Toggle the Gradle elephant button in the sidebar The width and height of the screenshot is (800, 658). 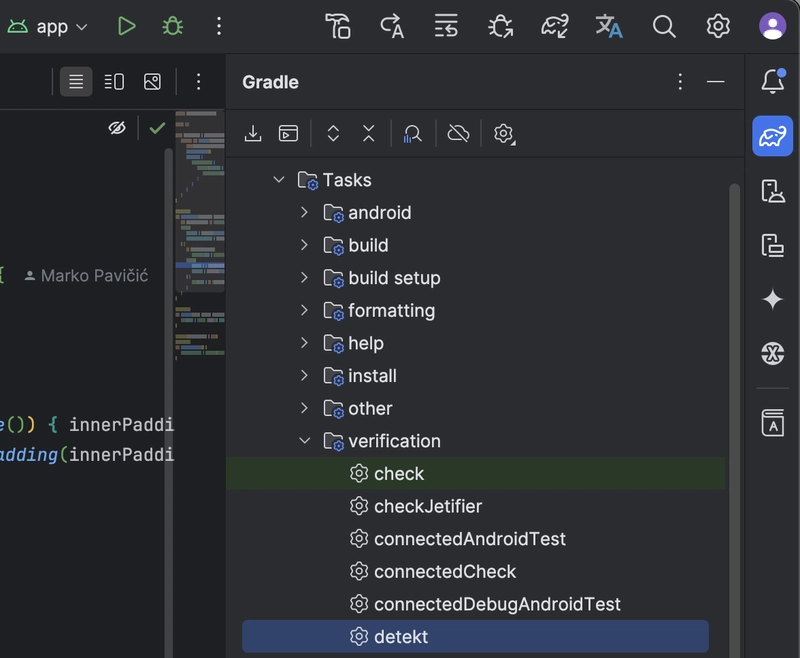[x=772, y=136]
